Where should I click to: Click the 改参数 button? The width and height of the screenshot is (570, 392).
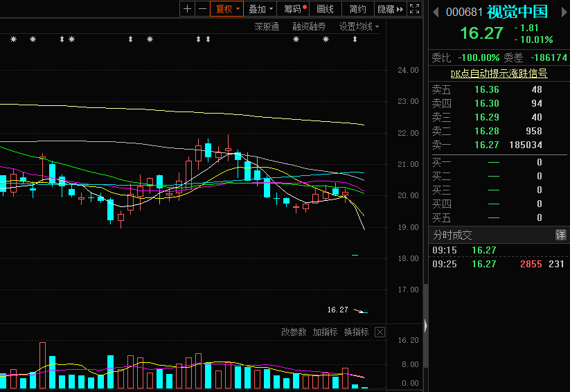pyautogui.click(x=294, y=332)
